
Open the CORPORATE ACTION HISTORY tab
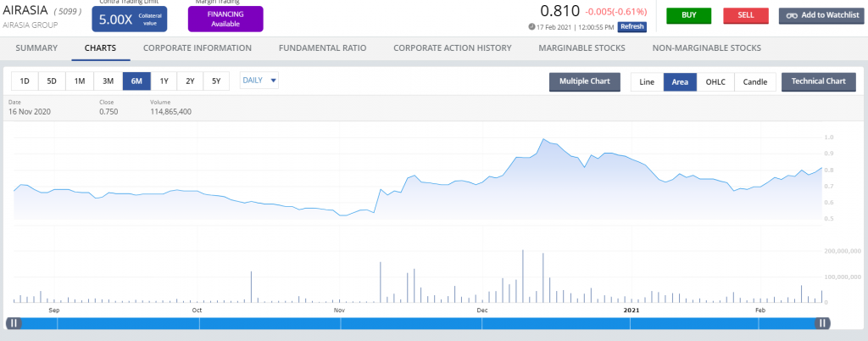tap(453, 48)
